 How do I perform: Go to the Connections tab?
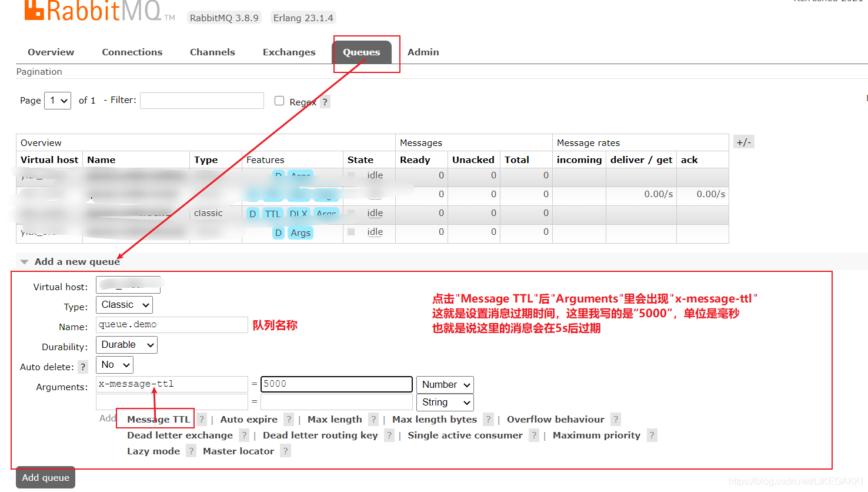132,52
